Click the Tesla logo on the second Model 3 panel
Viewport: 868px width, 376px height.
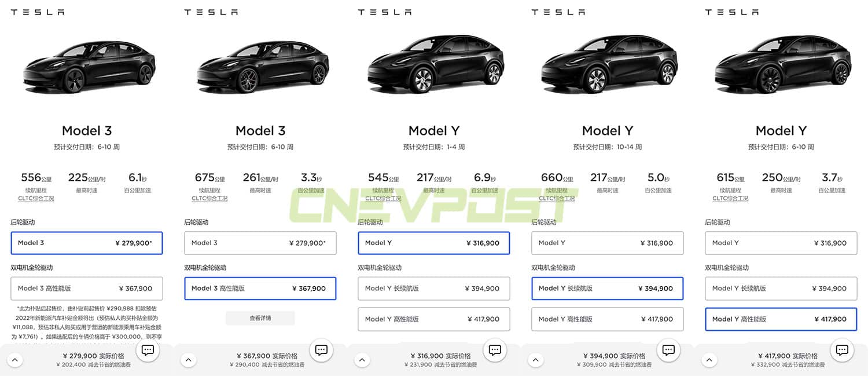pyautogui.click(x=211, y=11)
